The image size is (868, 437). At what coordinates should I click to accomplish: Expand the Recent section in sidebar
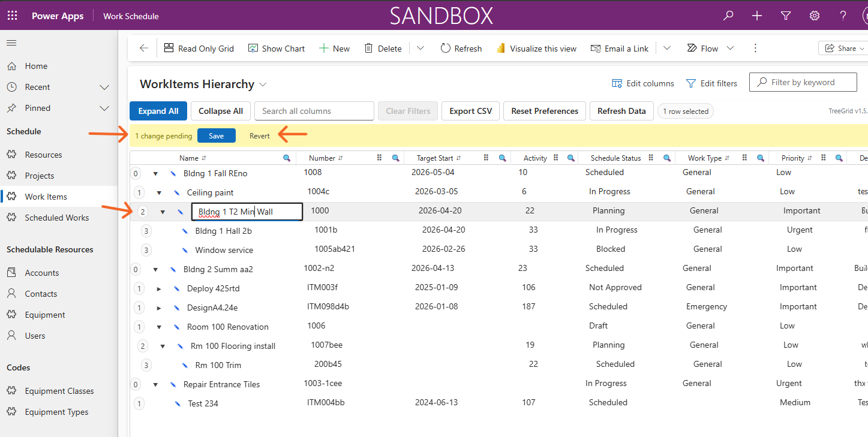coord(104,87)
